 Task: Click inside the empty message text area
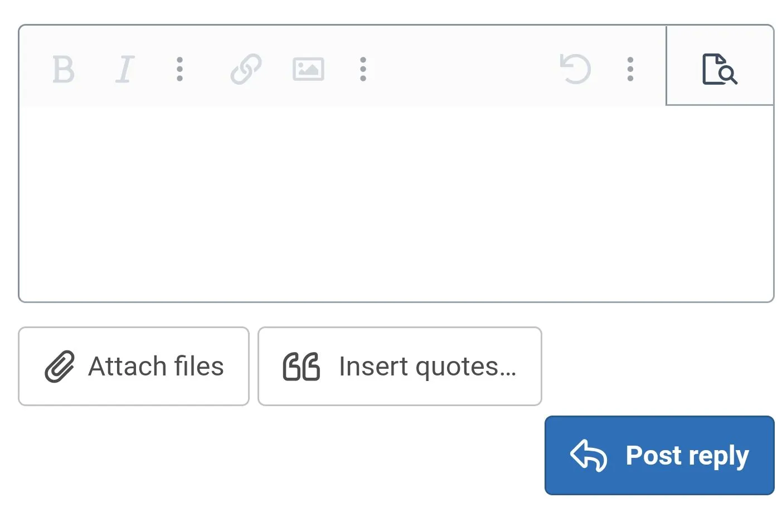click(396, 203)
